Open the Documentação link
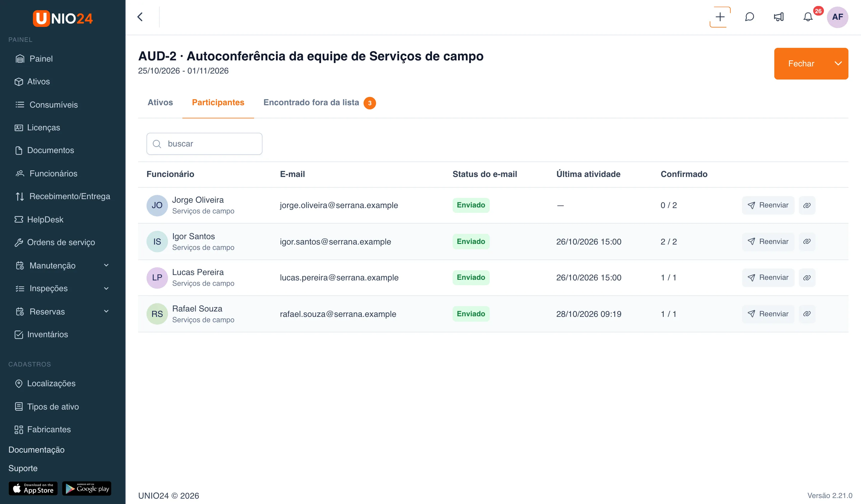Screen dimensions: 861x504 coord(36,450)
